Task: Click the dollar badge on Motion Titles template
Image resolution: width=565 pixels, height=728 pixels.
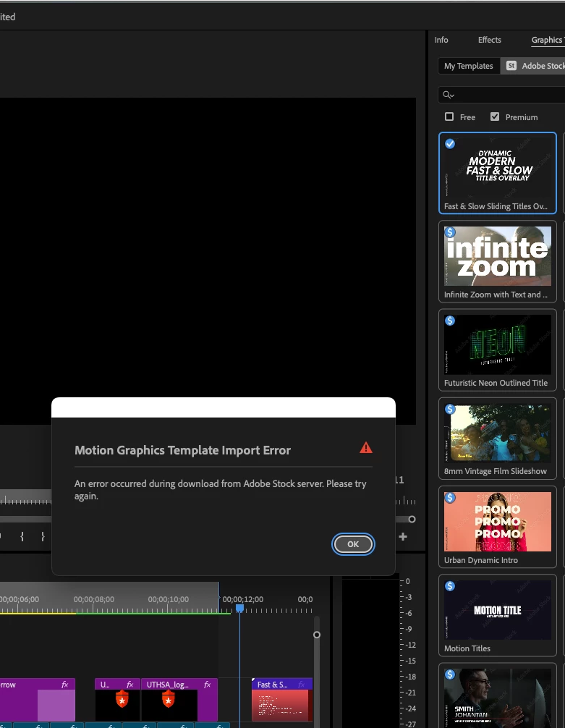Action: pyautogui.click(x=450, y=586)
